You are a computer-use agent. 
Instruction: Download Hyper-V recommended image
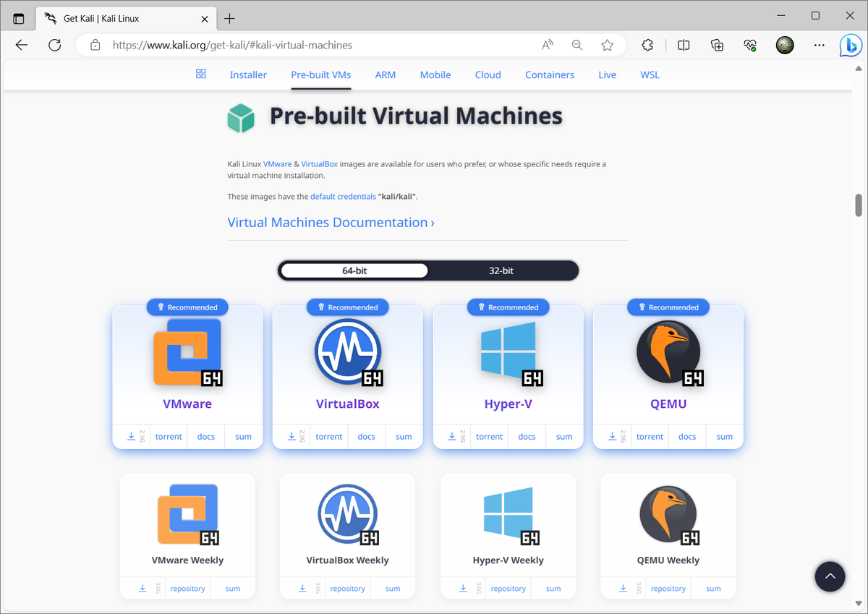click(453, 436)
